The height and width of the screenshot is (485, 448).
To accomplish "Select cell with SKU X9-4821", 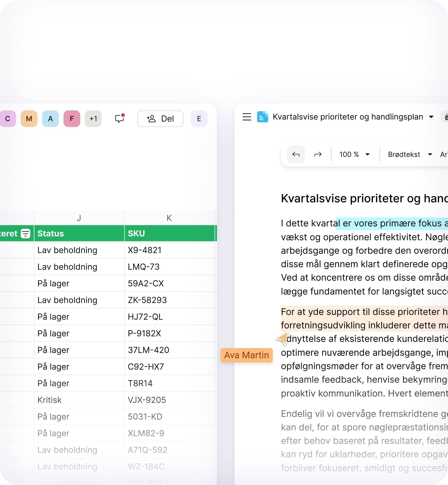I will point(170,250).
